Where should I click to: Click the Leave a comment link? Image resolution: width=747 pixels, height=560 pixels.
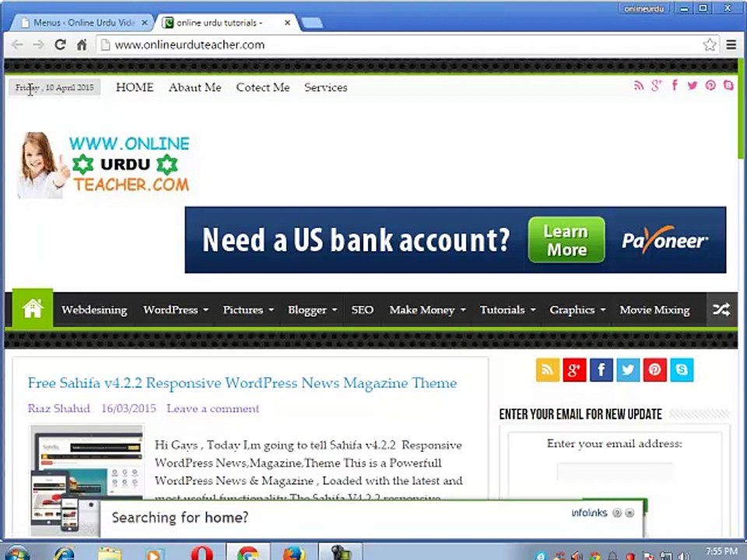212,408
